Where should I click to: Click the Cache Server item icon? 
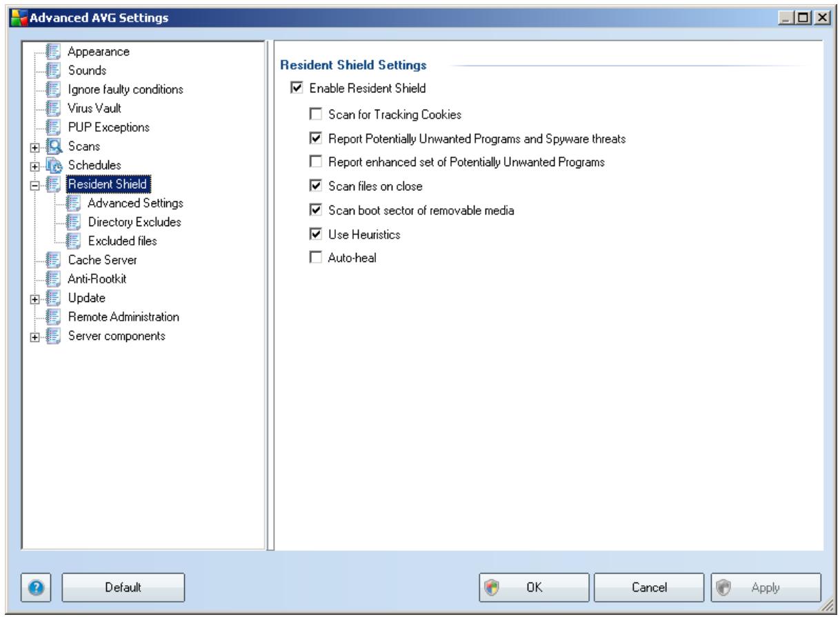click(52, 260)
